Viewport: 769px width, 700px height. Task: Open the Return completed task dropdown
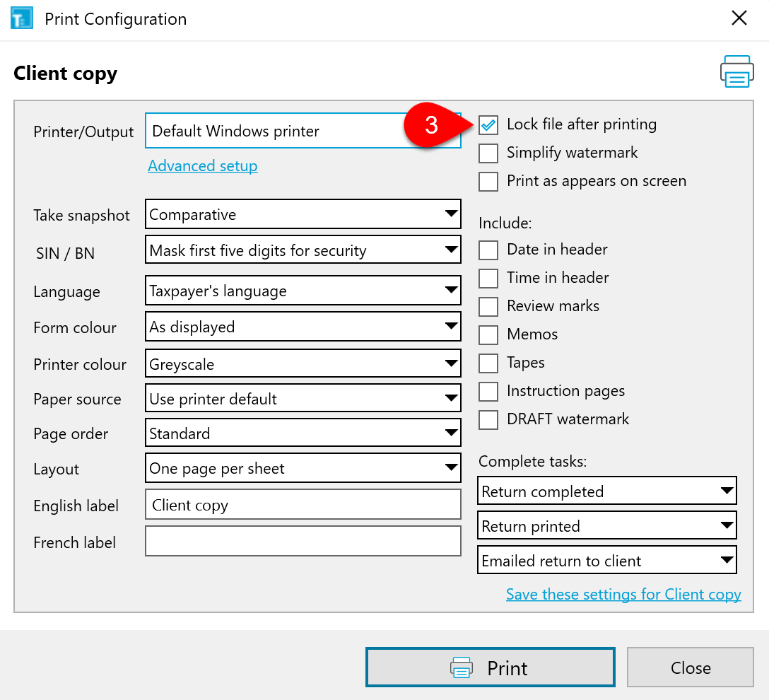(606, 491)
